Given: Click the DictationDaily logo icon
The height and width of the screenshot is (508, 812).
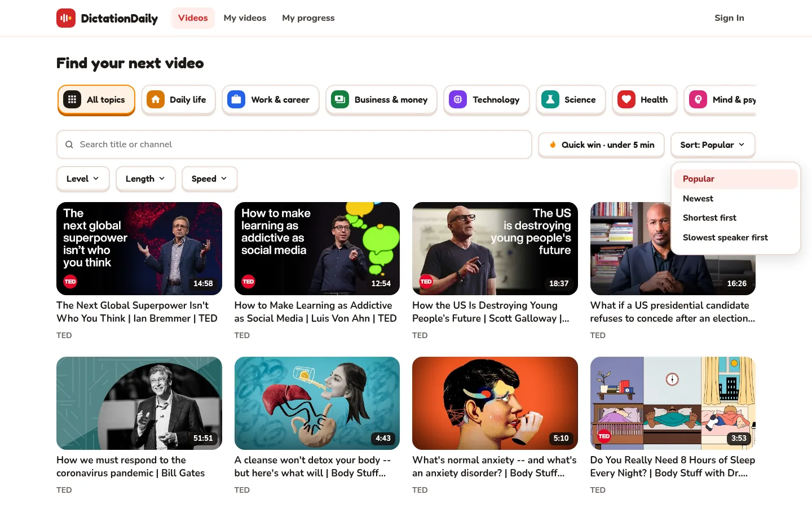Looking at the screenshot, I should click(x=66, y=18).
